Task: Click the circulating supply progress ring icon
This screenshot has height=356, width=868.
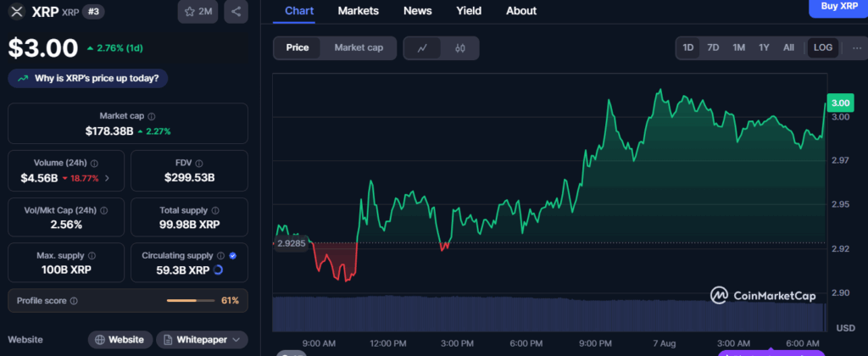Action: (218, 270)
